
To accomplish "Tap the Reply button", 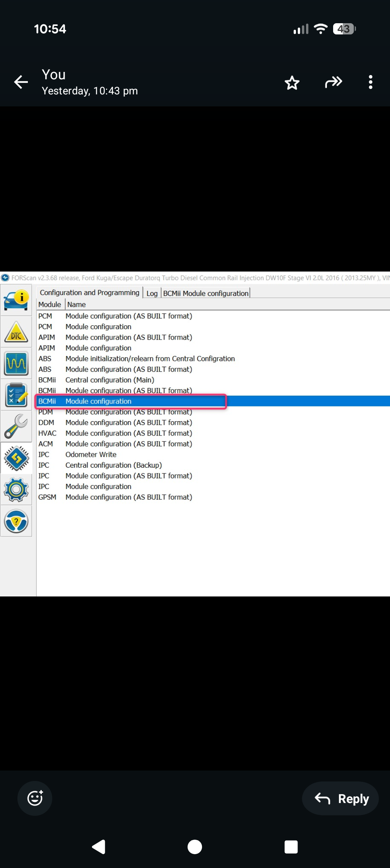I will [340, 798].
